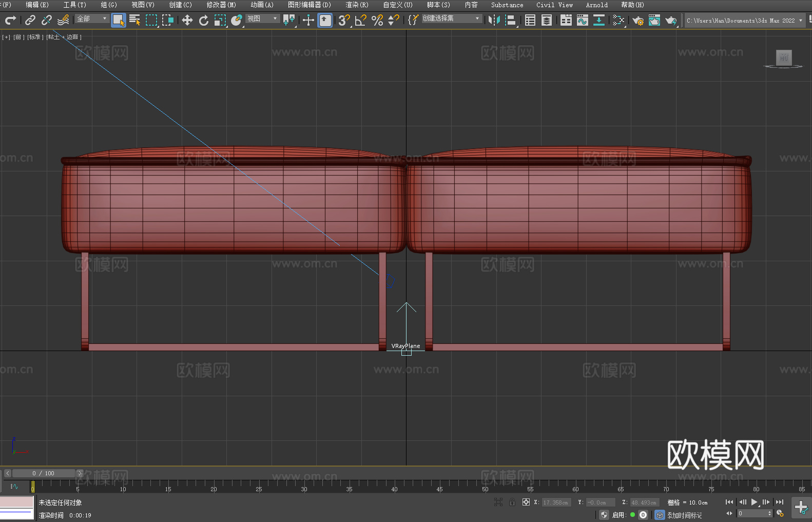Activate the Select and Move tool
Viewport: 812px width, 522px height.
187,20
